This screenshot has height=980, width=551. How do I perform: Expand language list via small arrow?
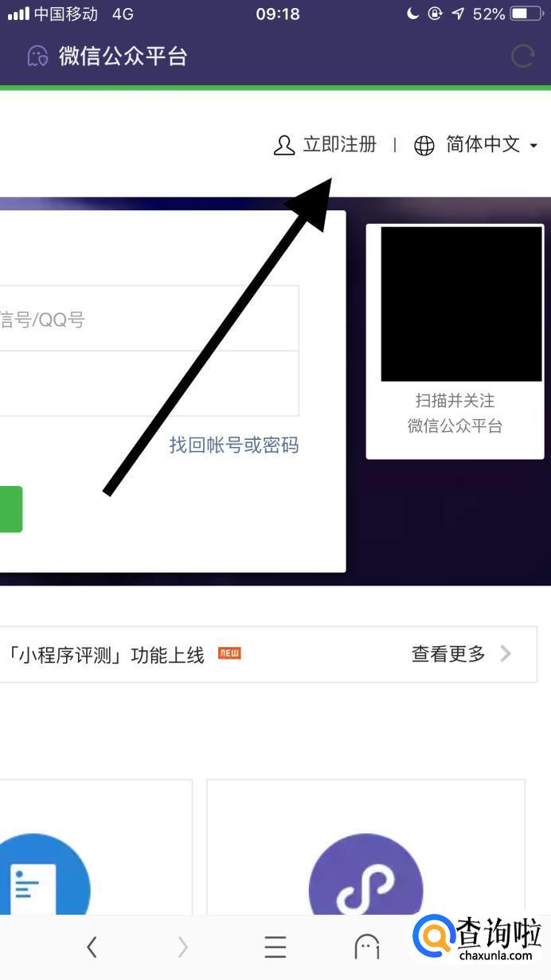533,145
